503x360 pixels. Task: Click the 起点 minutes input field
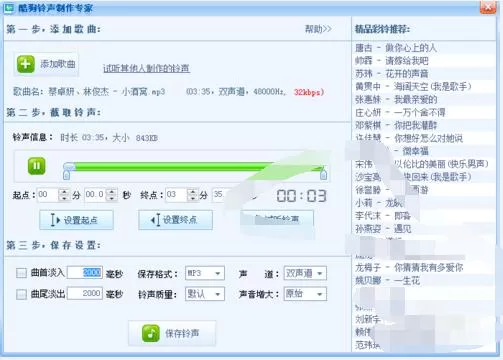(48, 195)
